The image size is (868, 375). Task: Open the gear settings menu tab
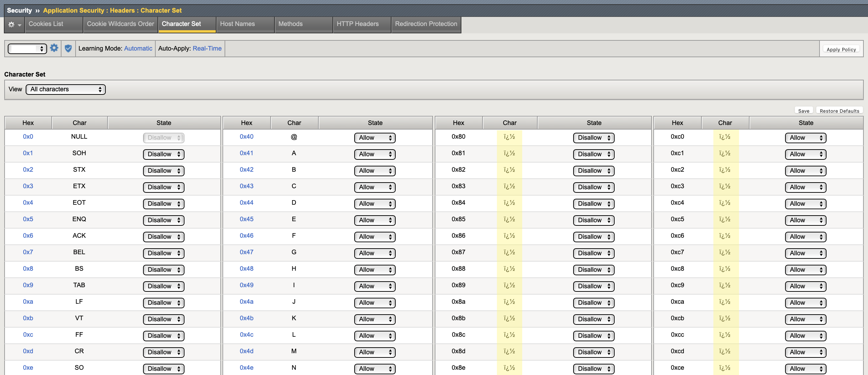[x=14, y=25]
